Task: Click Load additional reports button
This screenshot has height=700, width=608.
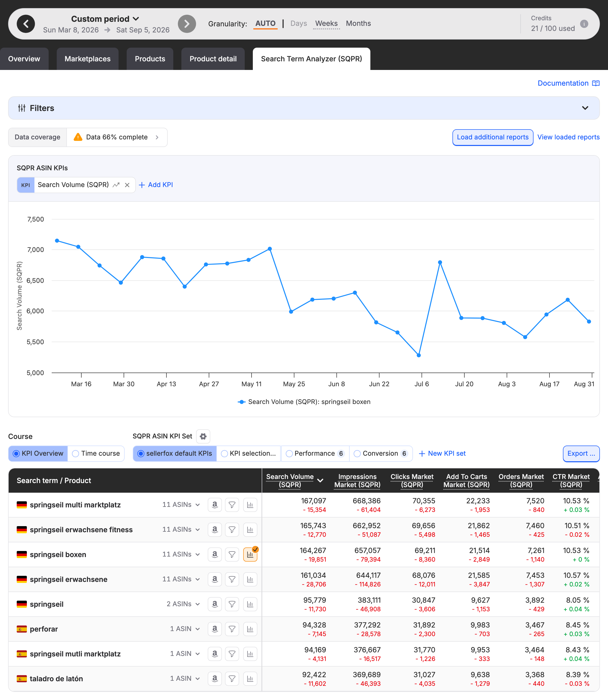Action: 493,137
